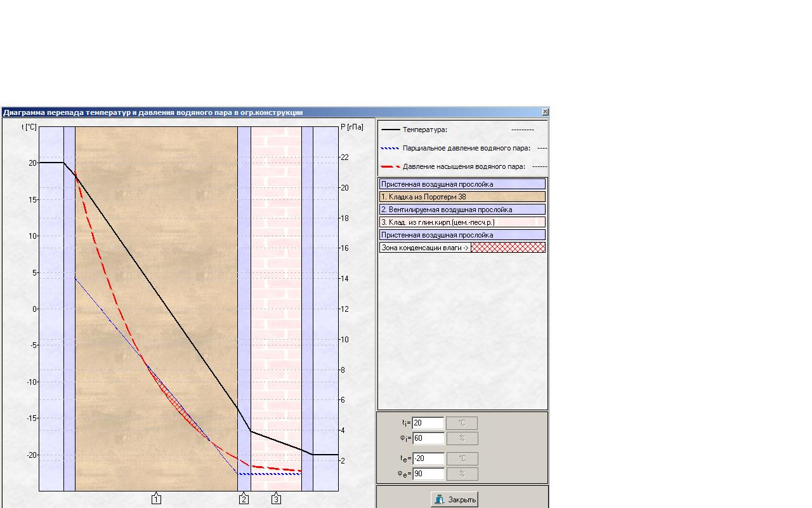The image size is (812, 508).
Task: Select legend row 'Клад. из глин.кирп.(цем.-песч.р.)'
Action: click(462, 222)
